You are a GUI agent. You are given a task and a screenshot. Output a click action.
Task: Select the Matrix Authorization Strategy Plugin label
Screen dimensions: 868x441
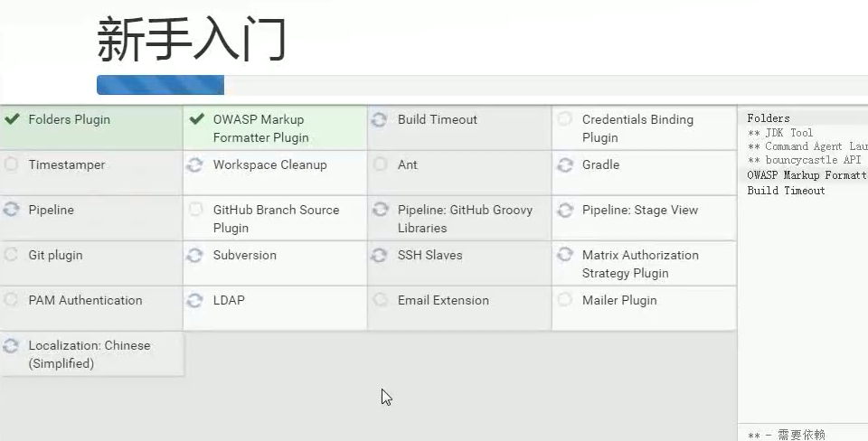click(x=640, y=264)
